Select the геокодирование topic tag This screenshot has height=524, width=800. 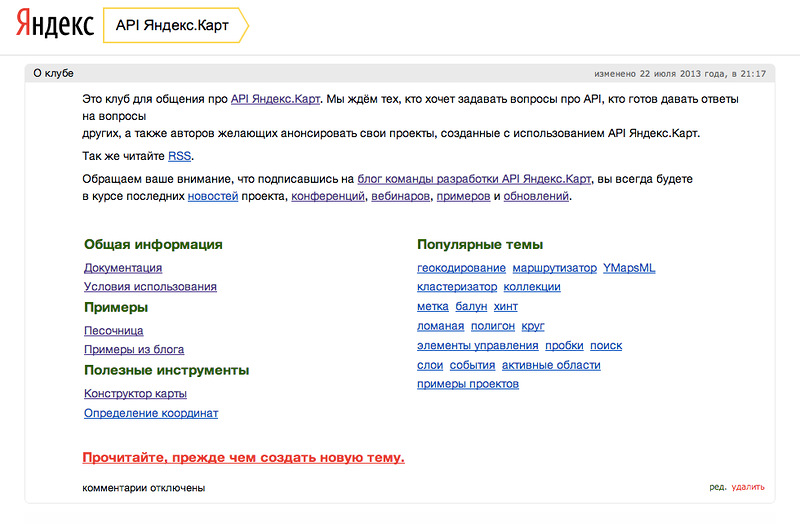pyautogui.click(x=461, y=268)
